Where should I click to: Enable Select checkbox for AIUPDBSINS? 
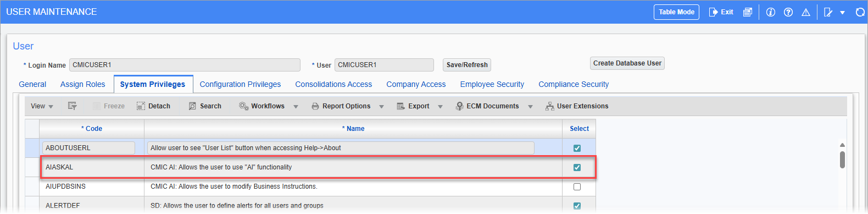(577, 186)
